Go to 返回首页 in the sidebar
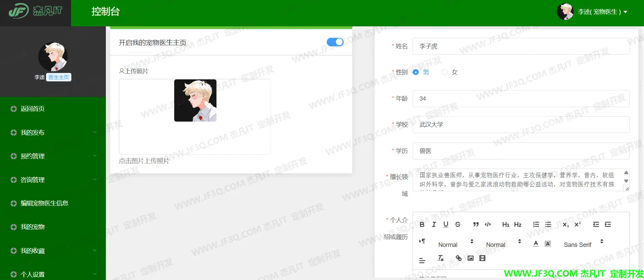Image resolution: width=644 pixels, height=280 pixels. pyautogui.click(x=32, y=109)
